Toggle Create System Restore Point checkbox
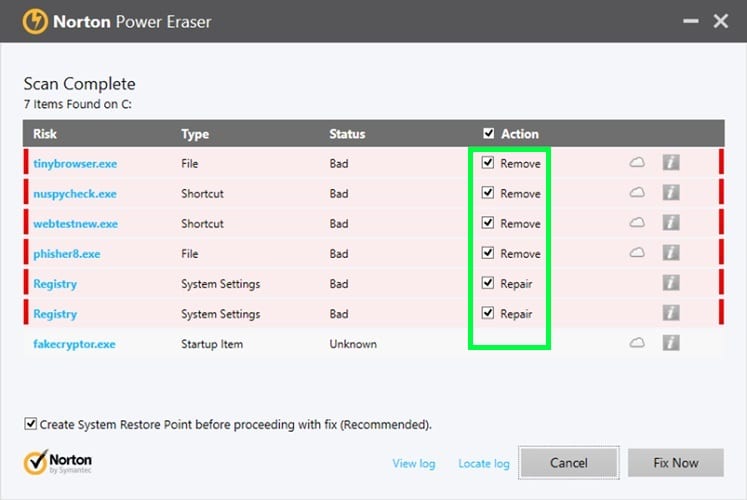Screen dimensions: 747x500 tap(30, 424)
